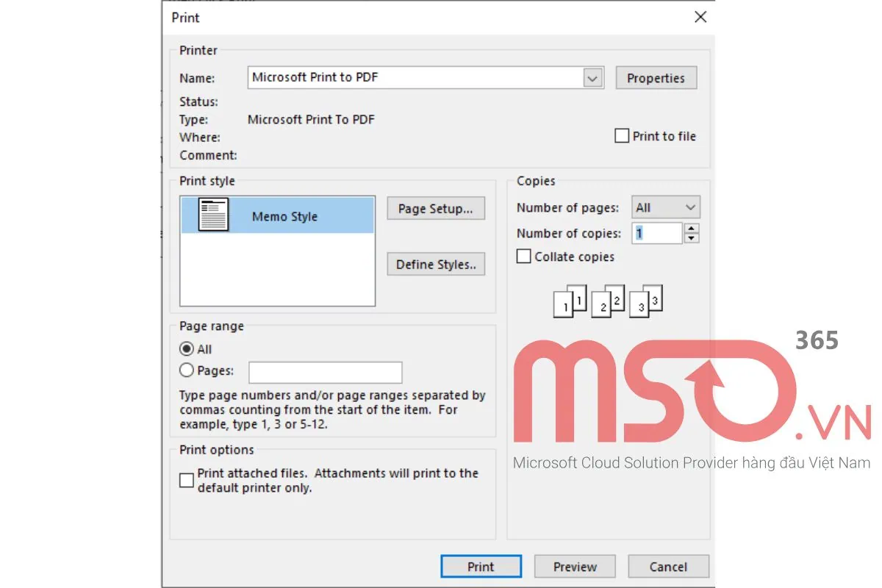Select the Memo Style print preview icon
The width and height of the screenshot is (882, 588).
click(x=212, y=215)
